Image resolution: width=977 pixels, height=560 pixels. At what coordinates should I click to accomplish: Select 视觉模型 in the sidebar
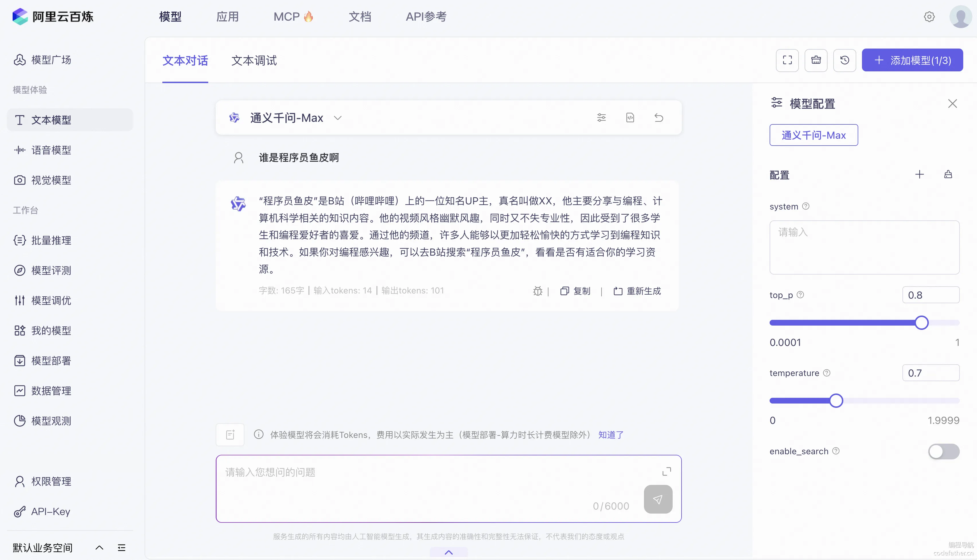[x=70, y=180]
